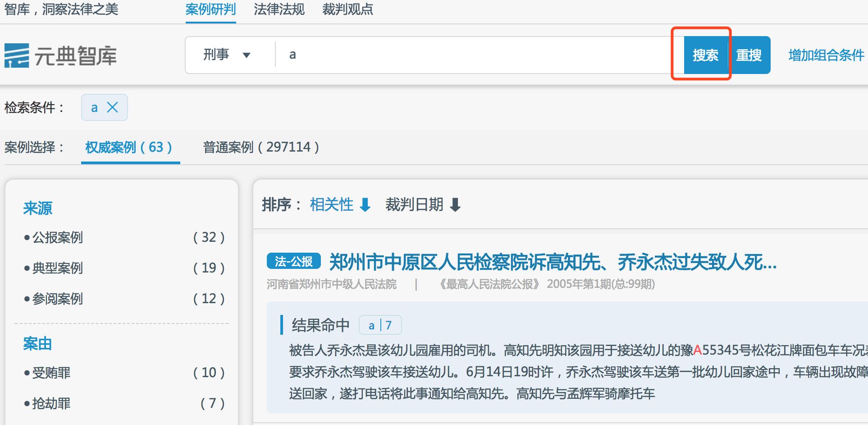Click the search keyword input field
The image size is (868, 425).
(473, 55)
